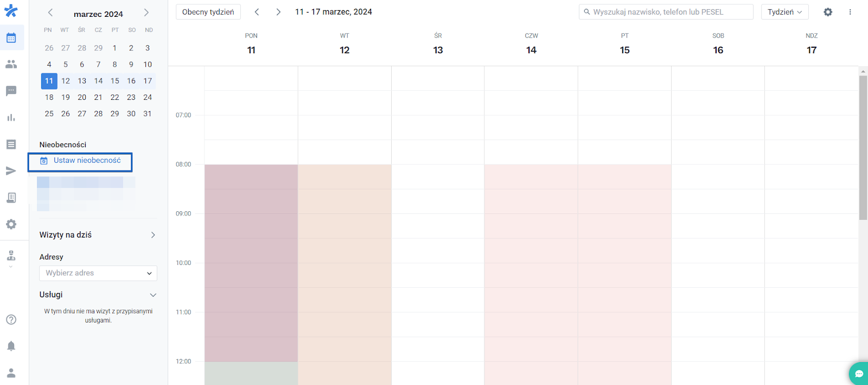Open the Wybierz adres dropdown
Viewport: 868px width, 385px height.
[98, 273]
